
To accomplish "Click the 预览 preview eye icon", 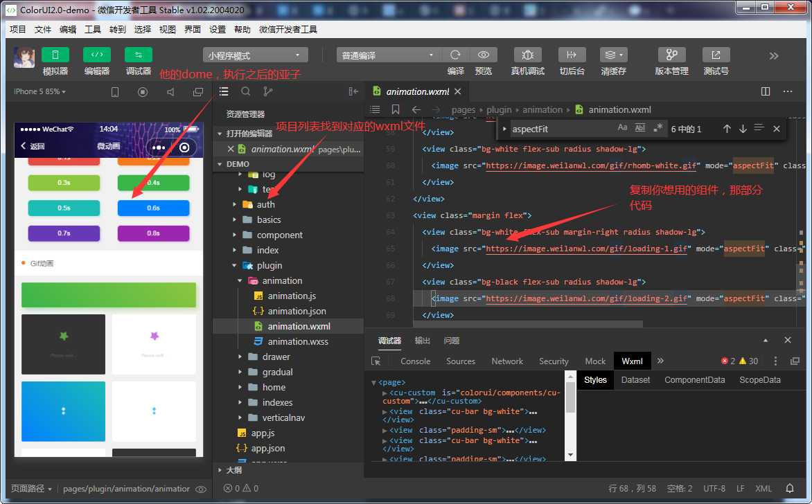I will tap(484, 55).
